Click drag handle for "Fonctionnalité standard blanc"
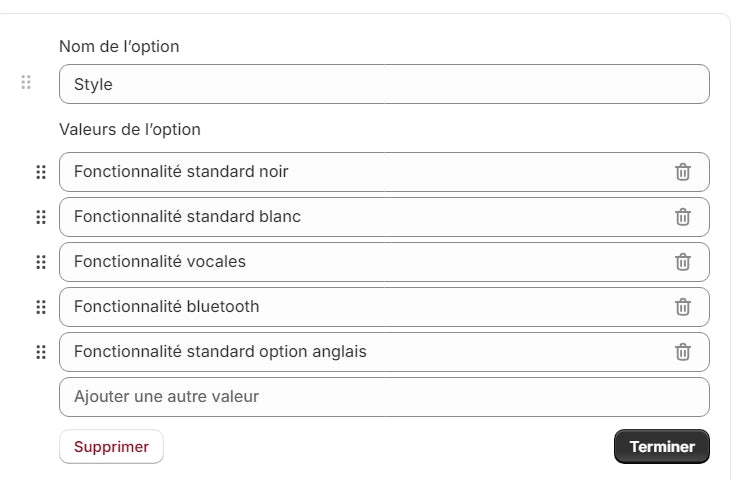737x480 pixels. click(x=41, y=217)
